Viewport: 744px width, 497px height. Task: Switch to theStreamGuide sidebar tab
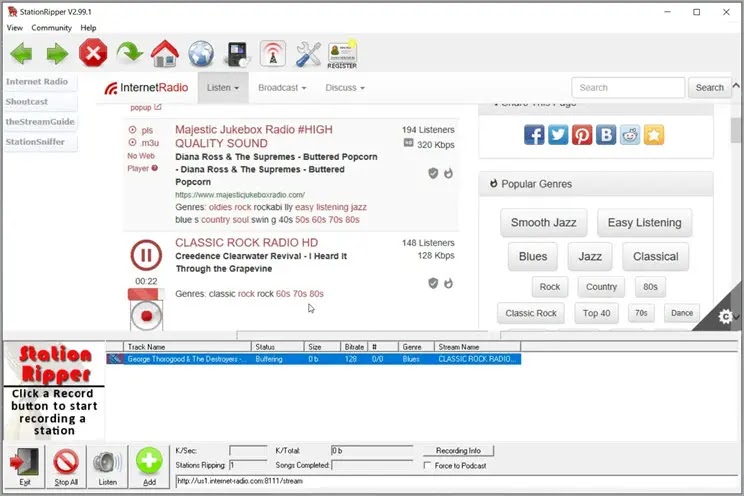pyautogui.click(x=41, y=122)
